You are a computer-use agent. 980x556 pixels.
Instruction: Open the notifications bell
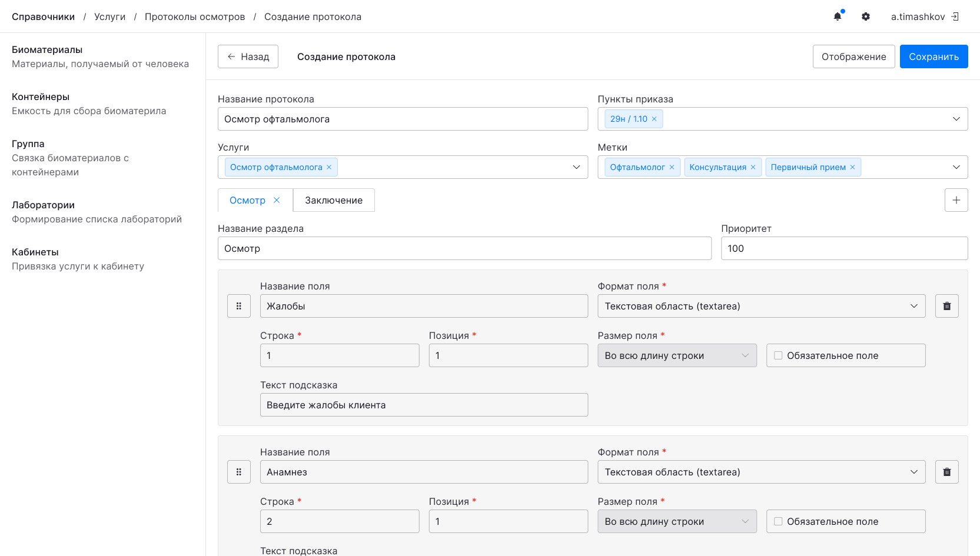pyautogui.click(x=838, y=16)
